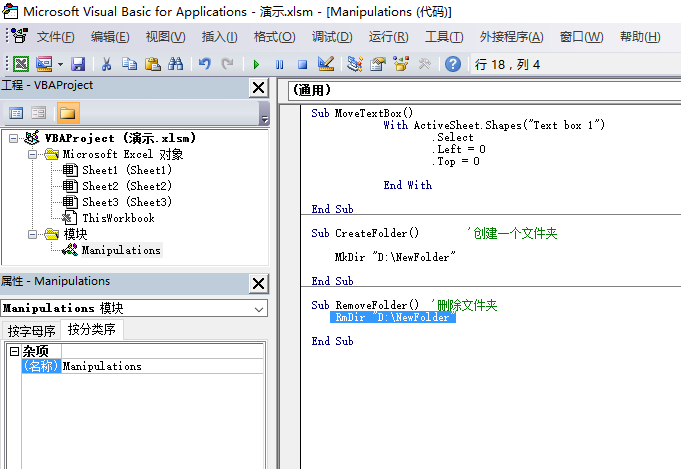
Task: Select Sheet1 (Sheet1) in the project tree
Action: click(127, 170)
